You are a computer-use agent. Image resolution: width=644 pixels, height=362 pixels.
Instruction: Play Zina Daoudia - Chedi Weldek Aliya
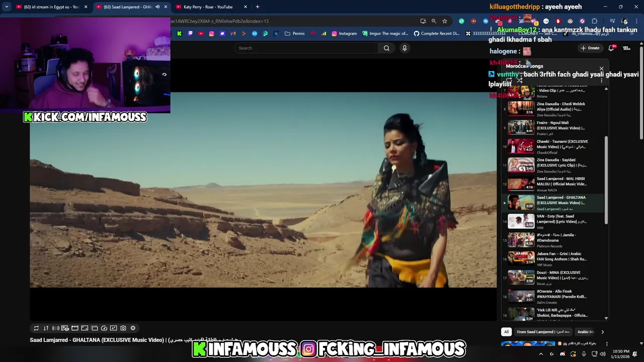point(552,109)
